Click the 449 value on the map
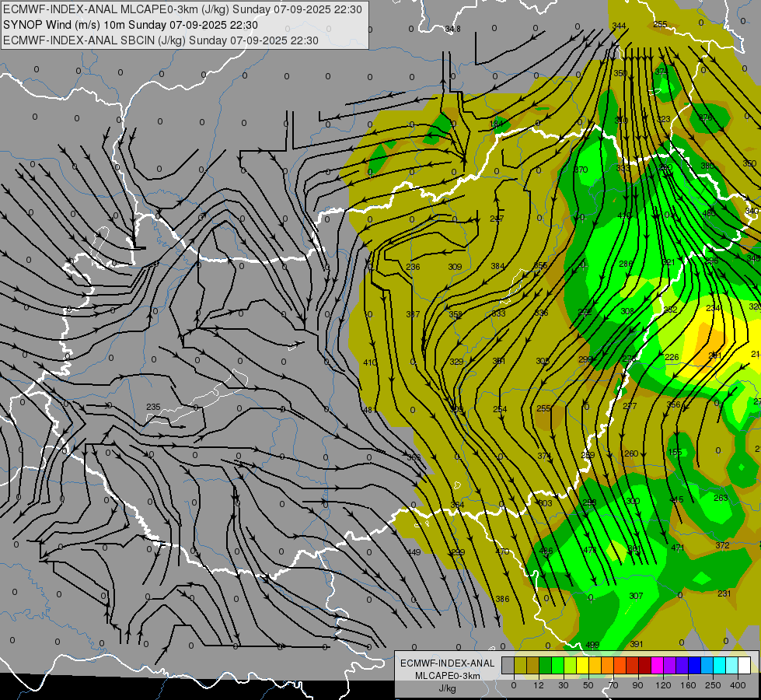 414,552
